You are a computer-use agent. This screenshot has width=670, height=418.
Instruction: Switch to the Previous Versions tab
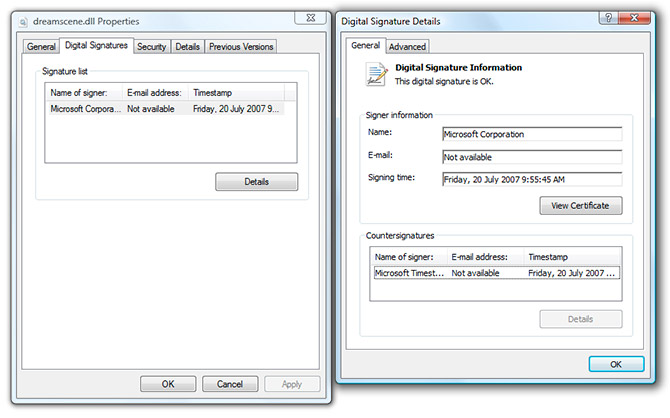(x=241, y=47)
